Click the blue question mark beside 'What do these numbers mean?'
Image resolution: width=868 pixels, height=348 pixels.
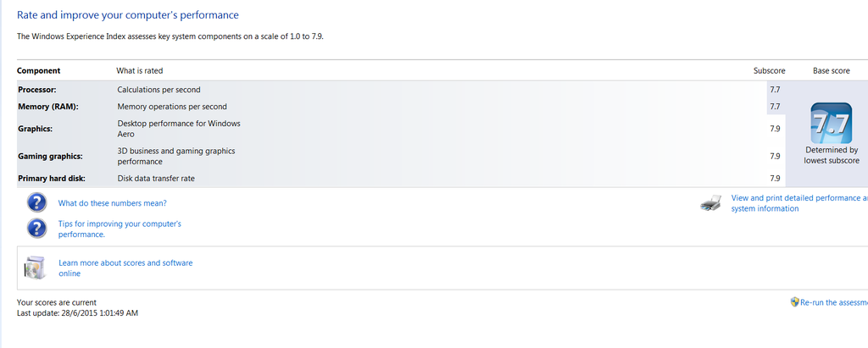pyautogui.click(x=36, y=203)
